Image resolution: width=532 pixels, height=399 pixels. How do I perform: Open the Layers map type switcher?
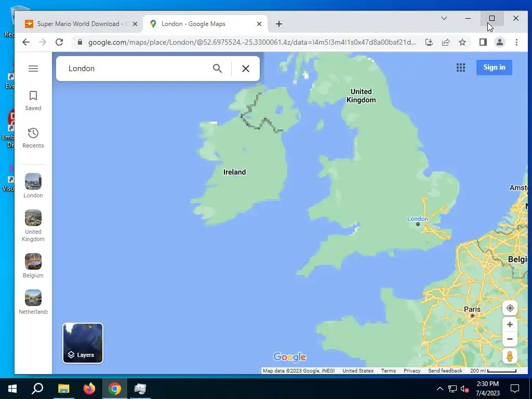click(x=83, y=343)
